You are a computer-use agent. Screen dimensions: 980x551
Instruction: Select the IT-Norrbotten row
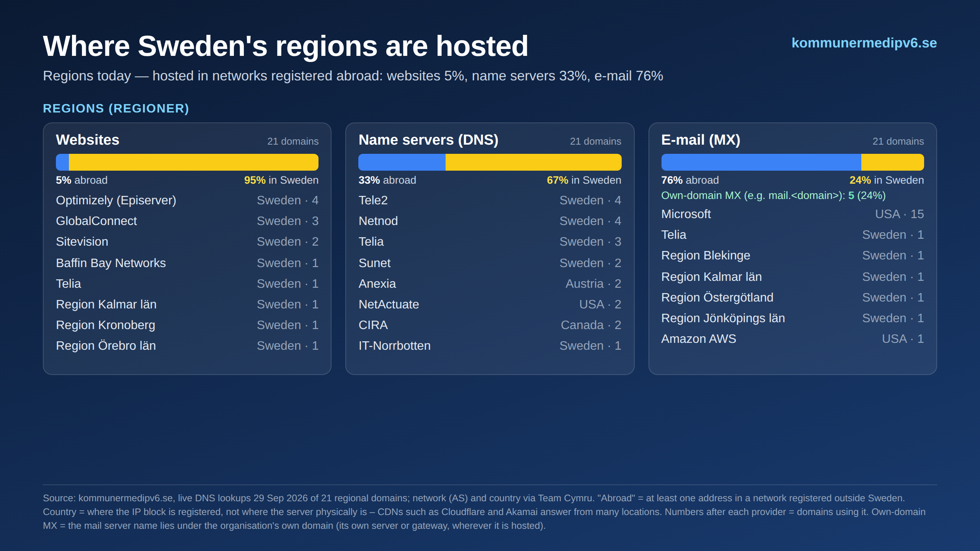[490, 346]
